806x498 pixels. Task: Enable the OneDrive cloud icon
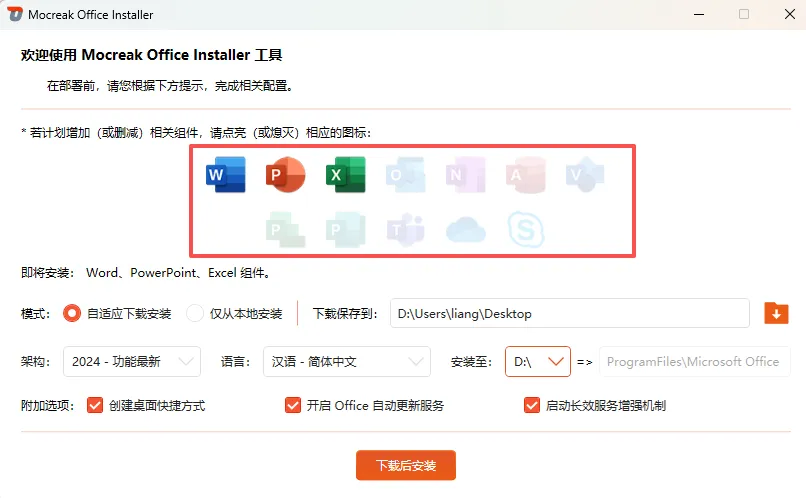[x=465, y=230]
